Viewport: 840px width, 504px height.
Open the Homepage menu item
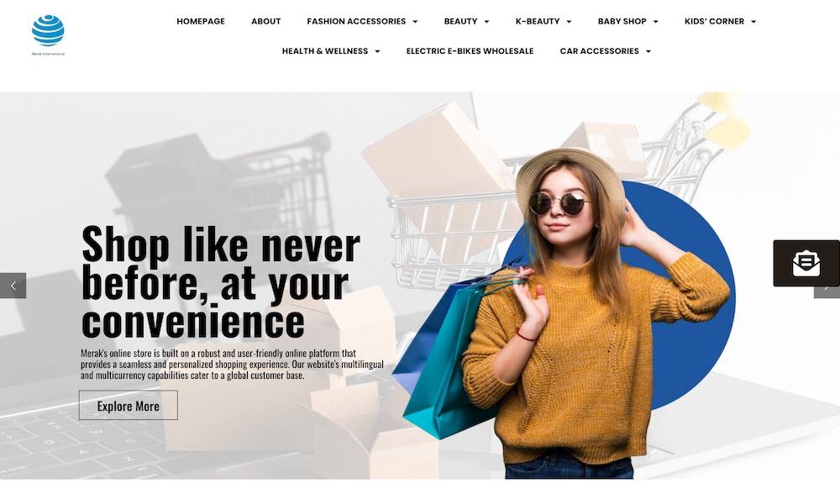pos(201,22)
